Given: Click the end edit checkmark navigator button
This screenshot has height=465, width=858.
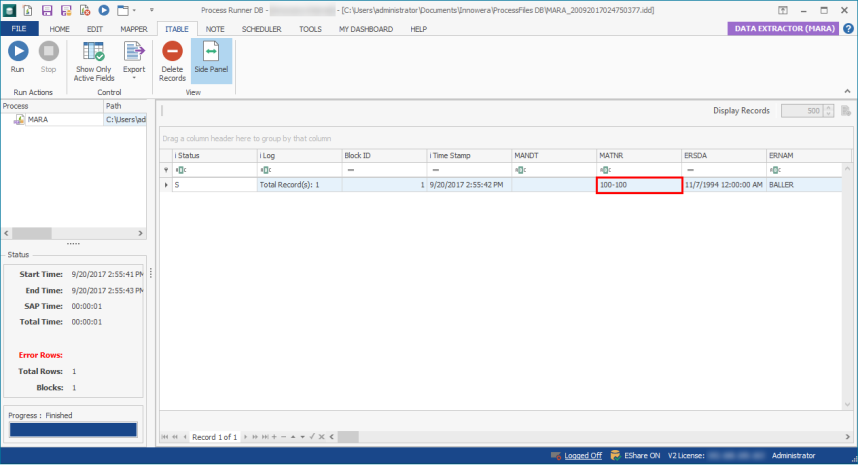Looking at the screenshot, I should [x=312, y=437].
